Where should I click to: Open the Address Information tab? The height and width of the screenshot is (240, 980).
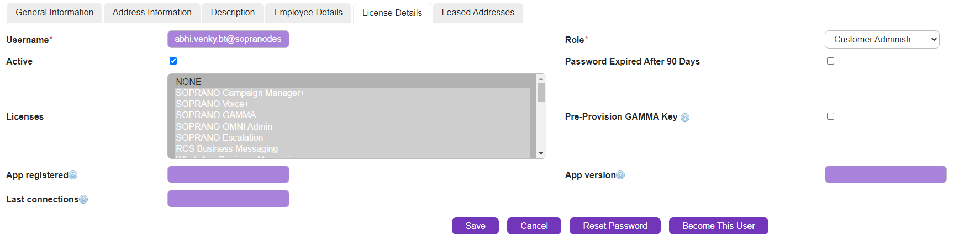pos(152,13)
